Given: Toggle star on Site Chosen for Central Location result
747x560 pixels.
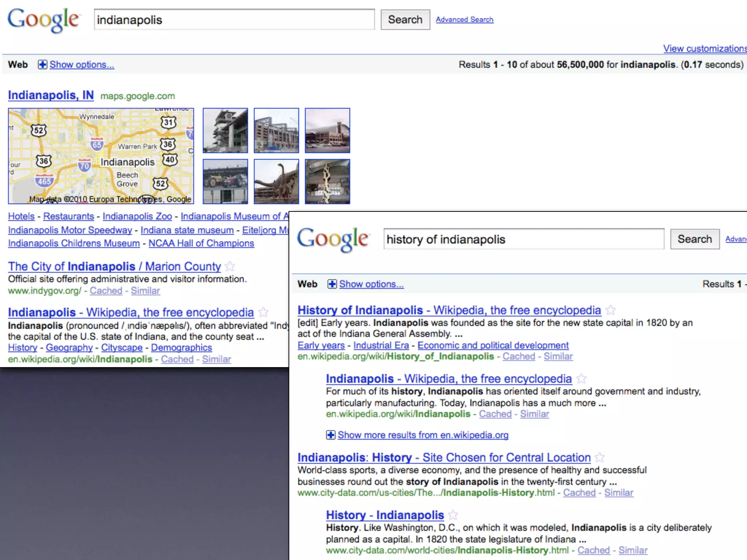Looking at the screenshot, I should coord(599,458).
